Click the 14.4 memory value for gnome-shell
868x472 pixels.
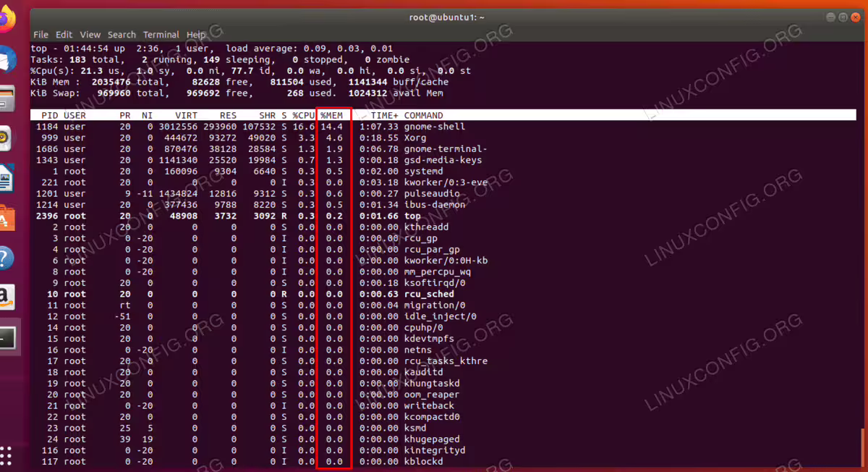pyautogui.click(x=332, y=127)
